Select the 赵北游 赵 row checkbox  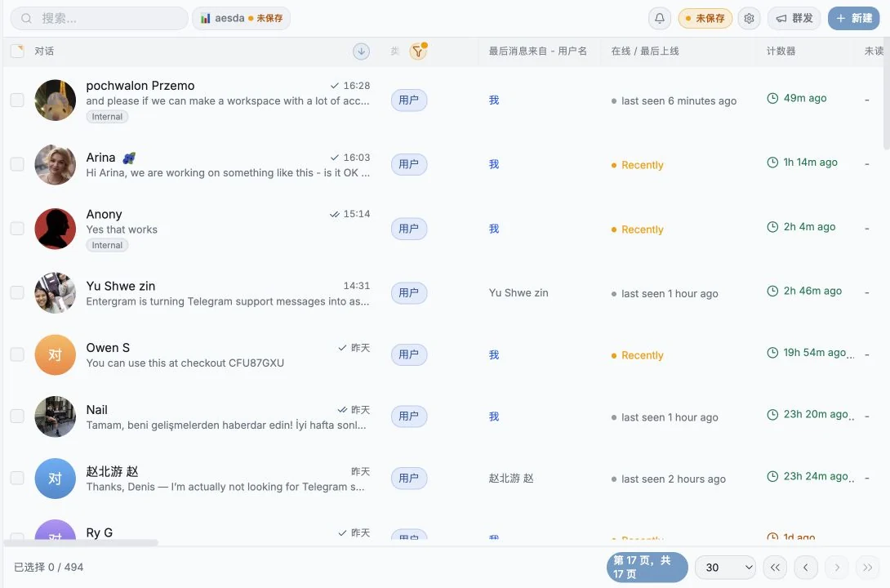click(x=17, y=479)
